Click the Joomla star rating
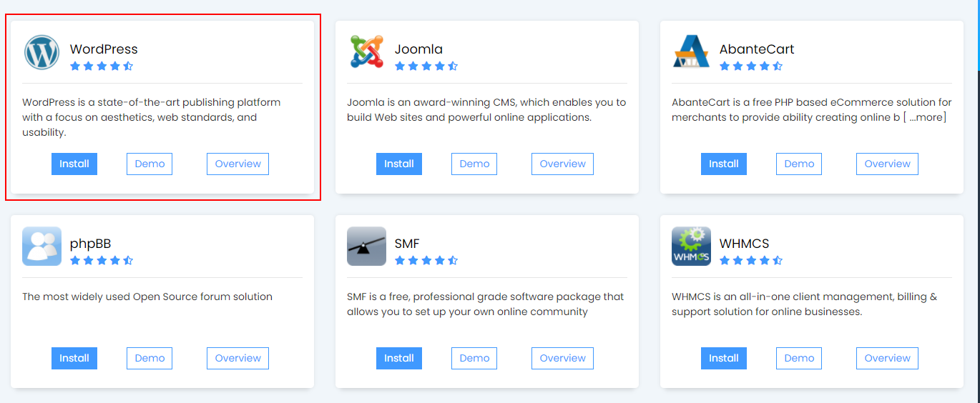The width and height of the screenshot is (980, 403). (426, 66)
